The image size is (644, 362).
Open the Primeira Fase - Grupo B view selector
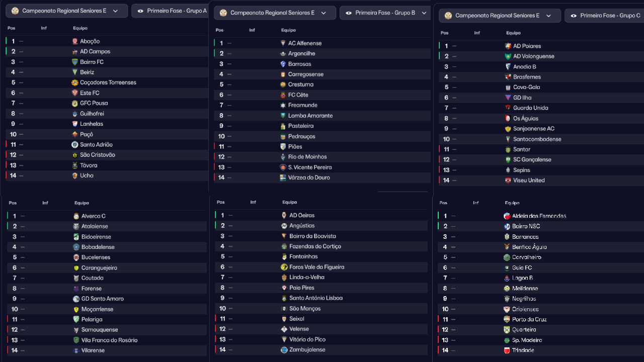(x=385, y=13)
